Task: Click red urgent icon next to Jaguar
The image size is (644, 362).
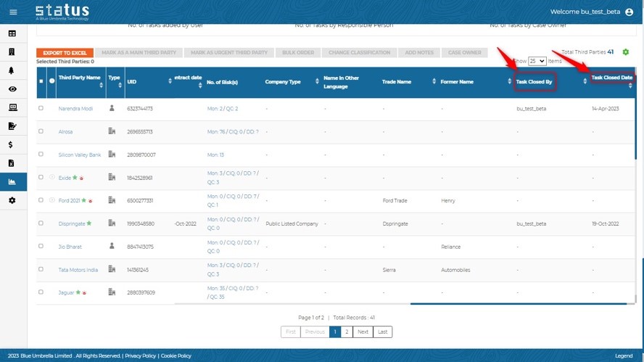Action: tap(84, 293)
